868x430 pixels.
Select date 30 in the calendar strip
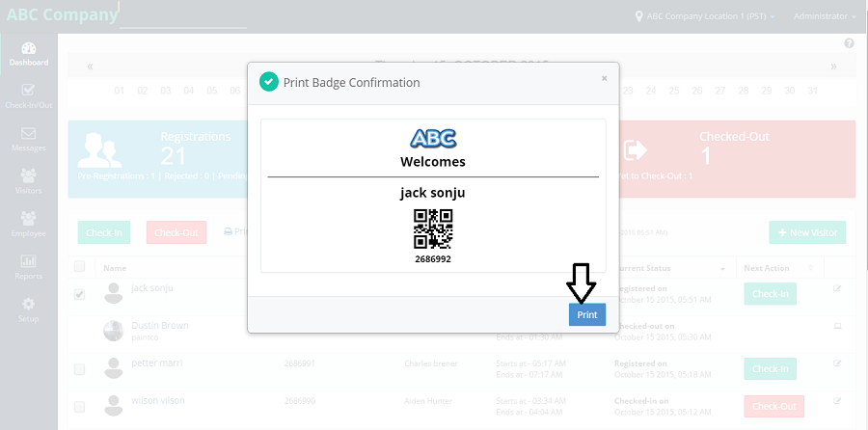(789, 91)
